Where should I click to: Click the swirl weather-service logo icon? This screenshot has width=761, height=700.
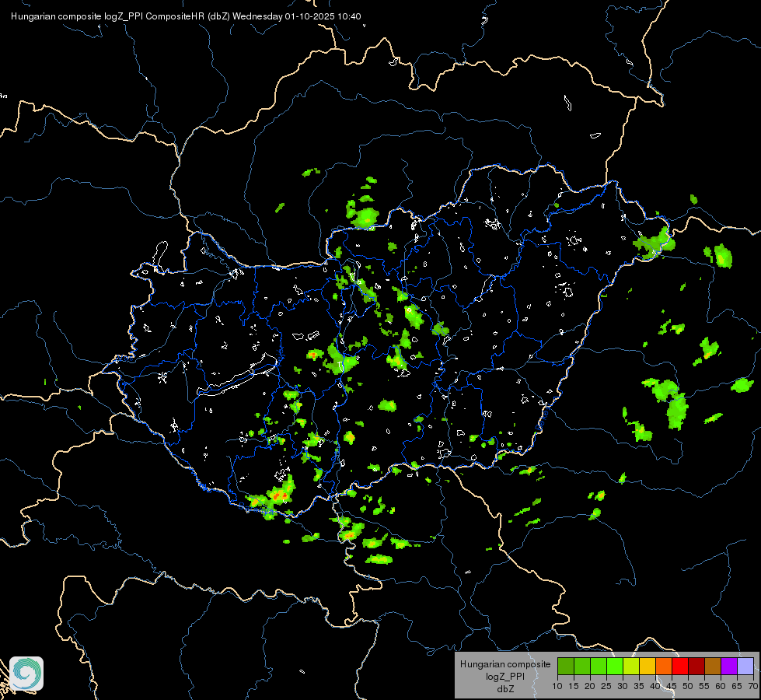[x=26, y=674]
